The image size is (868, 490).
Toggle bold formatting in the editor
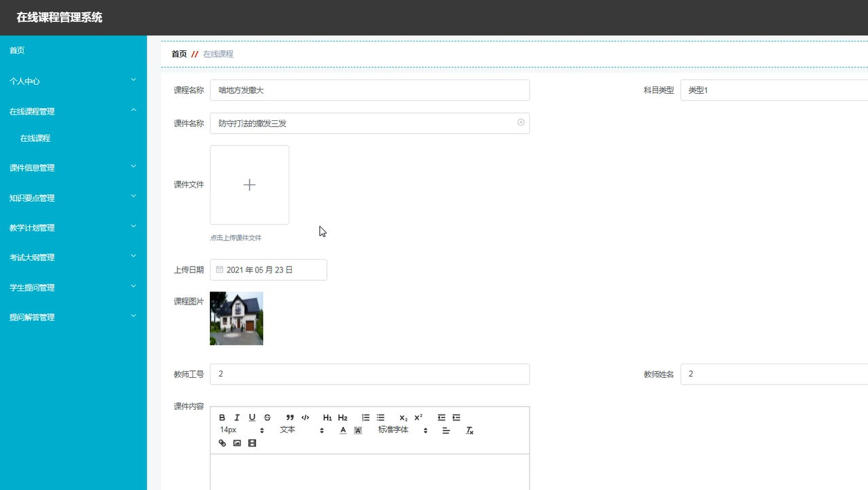[222, 417]
